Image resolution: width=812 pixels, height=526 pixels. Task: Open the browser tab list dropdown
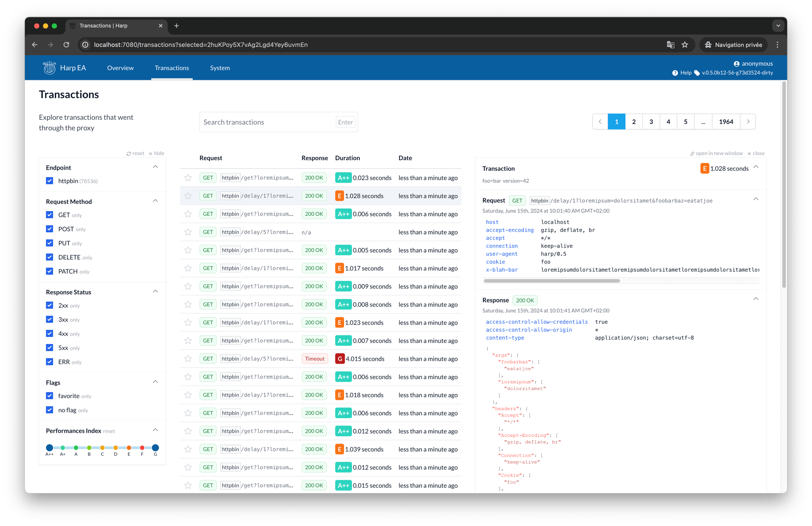coord(778,26)
